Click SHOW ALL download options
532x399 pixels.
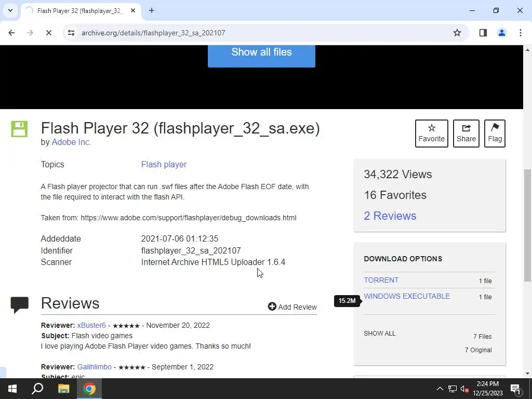coord(379,333)
